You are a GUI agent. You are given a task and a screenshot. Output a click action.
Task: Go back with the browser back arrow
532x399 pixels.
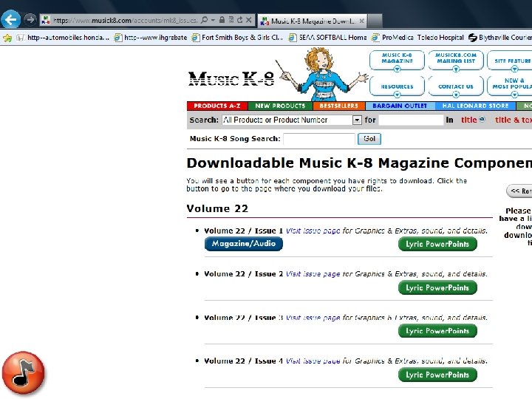click(10, 20)
